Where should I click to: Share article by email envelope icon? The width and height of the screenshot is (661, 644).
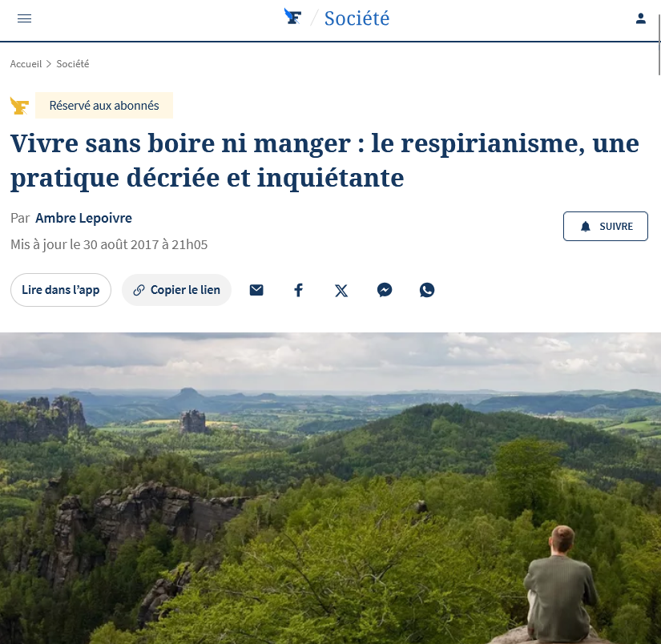coord(256,290)
